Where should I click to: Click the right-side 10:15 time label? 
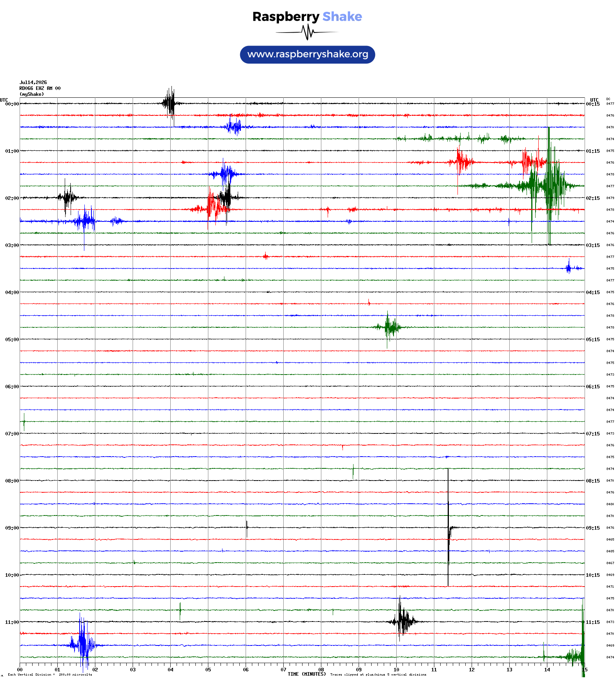593,575
